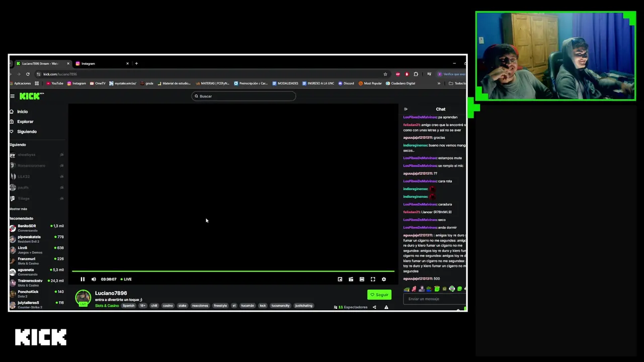The width and height of the screenshot is (644, 362).
Task: Switch to the Instagram browser tab
Action: coord(101,63)
